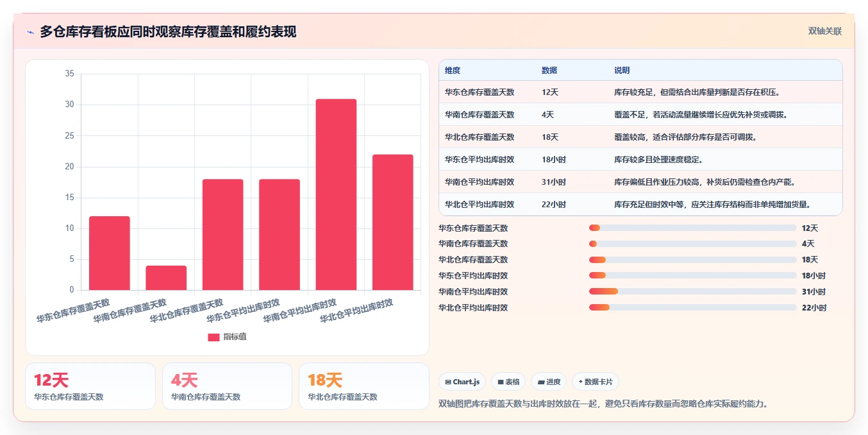Click the 华南仓库存覆盖天数 progress bar
868x435 pixels.
point(693,244)
